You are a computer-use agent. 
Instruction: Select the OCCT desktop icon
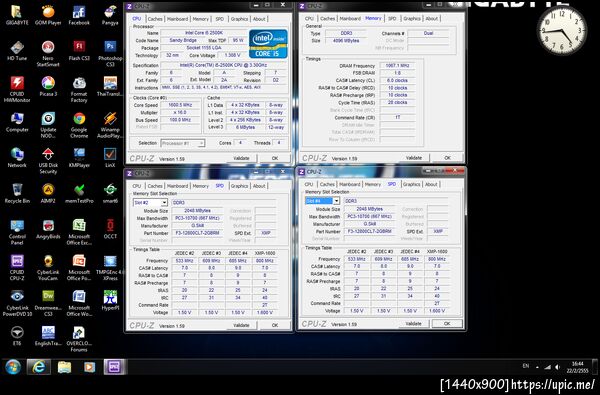point(110,229)
